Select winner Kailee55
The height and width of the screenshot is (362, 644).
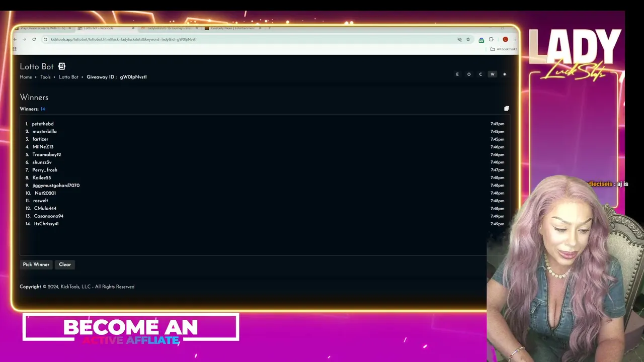coord(42,177)
